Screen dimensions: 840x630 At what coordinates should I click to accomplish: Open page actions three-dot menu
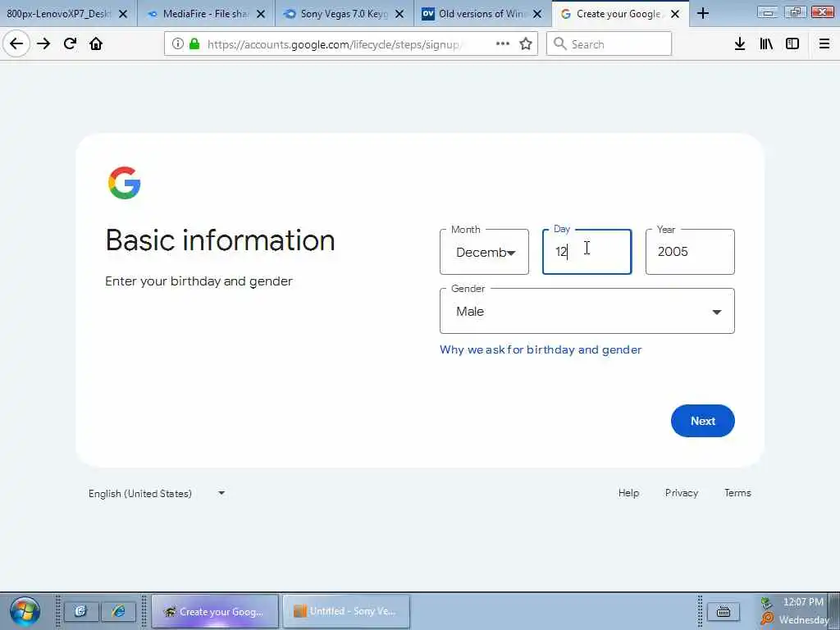[x=503, y=44]
